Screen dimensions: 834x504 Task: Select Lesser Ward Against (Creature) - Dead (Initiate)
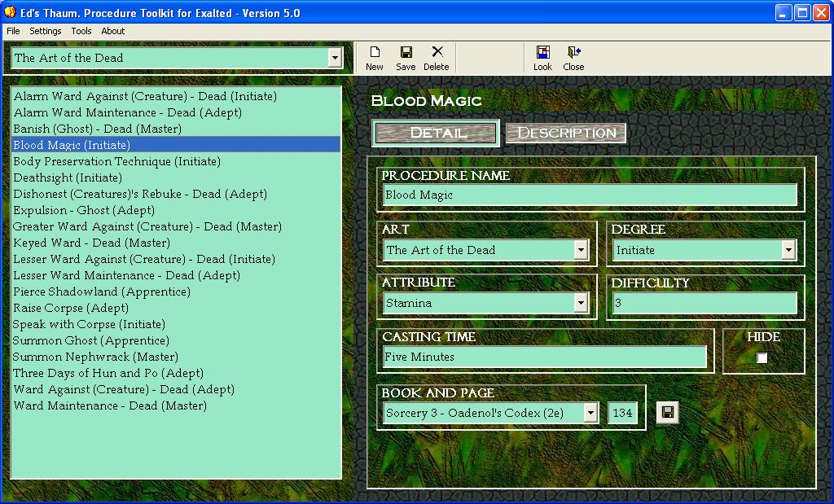176,259
